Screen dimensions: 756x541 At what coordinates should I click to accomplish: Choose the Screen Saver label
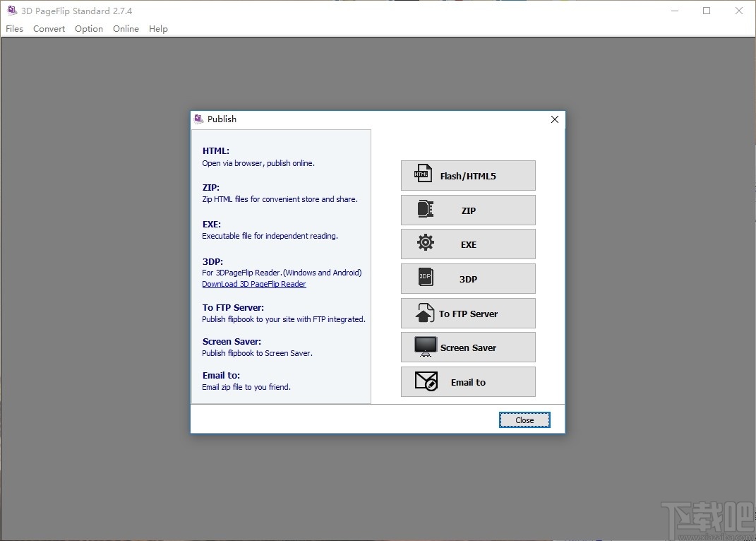click(x=468, y=347)
